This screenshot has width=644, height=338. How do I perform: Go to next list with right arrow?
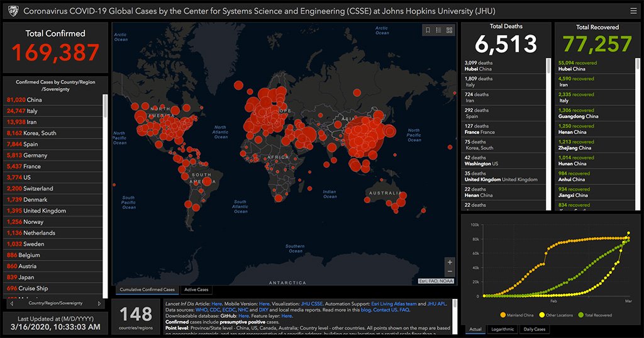[x=99, y=303]
